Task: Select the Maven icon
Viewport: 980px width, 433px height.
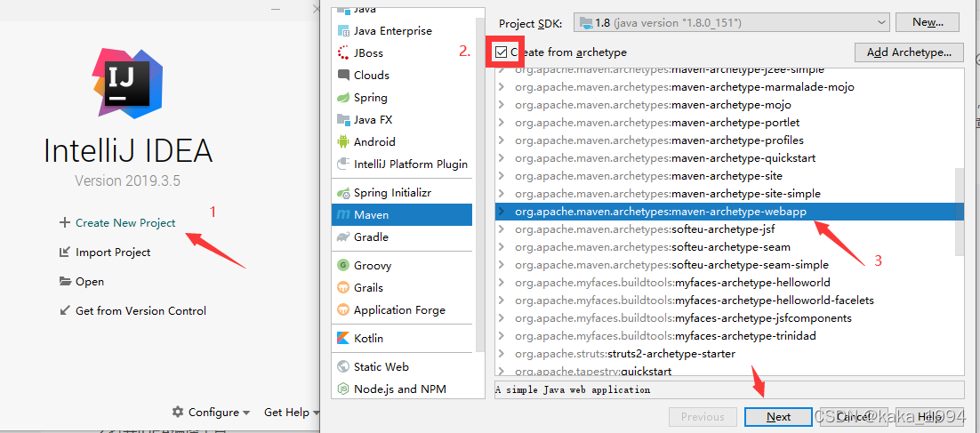Action: [x=343, y=215]
